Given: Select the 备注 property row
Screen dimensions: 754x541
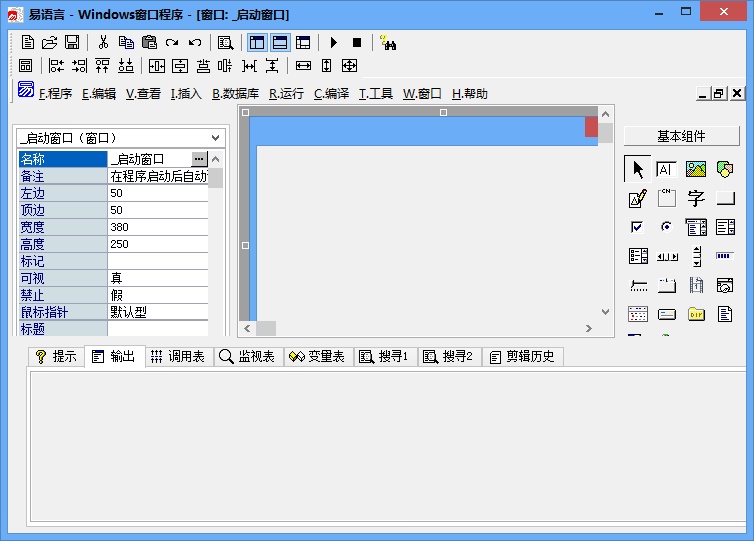Looking at the screenshot, I should point(113,176).
